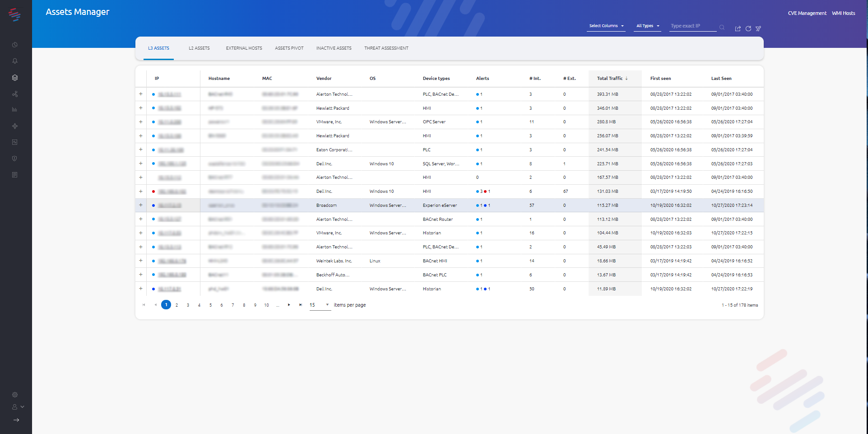Viewport: 868px width, 434px height.
Task: Switch to the ASSETS PIVOT tab
Action: pyautogui.click(x=289, y=48)
